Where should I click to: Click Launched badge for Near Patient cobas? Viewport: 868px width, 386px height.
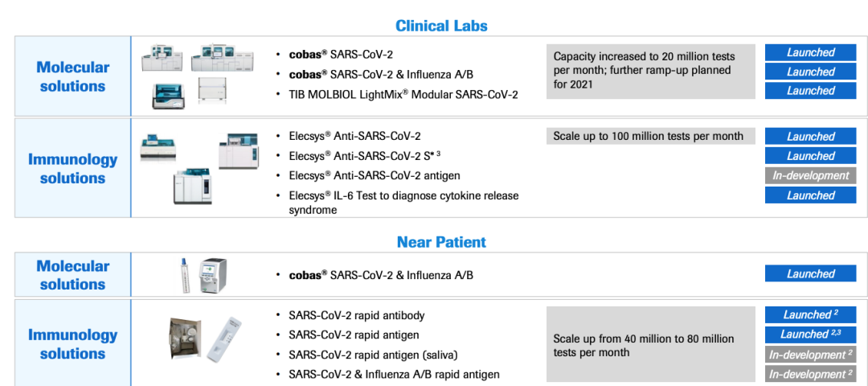tap(810, 273)
